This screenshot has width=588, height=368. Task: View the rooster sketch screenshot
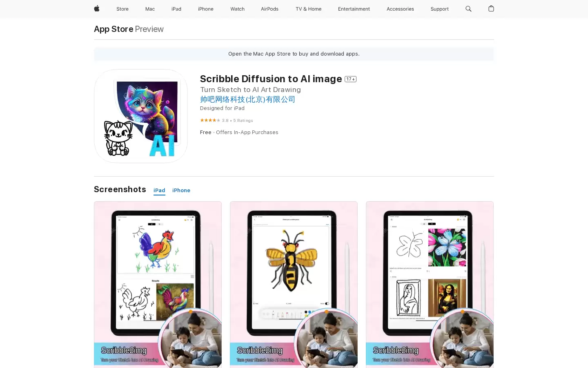click(x=158, y=285)
